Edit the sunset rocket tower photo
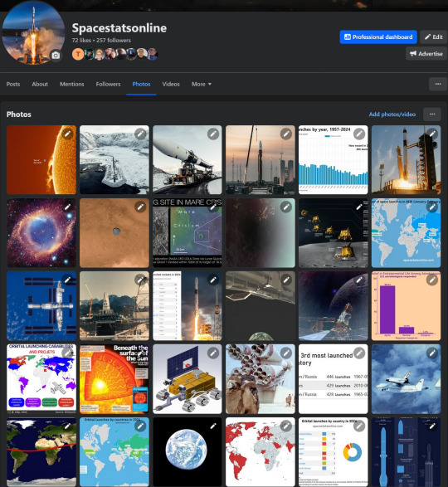The width and height of the screenshot is (448, 487). coord(286,134)
